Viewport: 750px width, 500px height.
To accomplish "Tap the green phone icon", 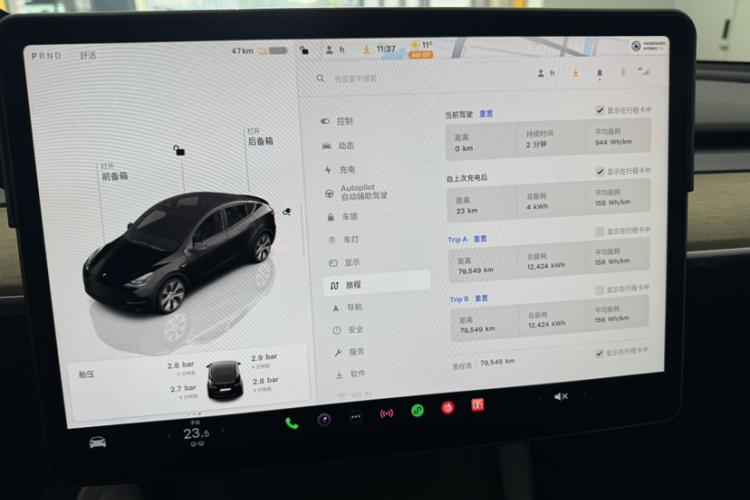I will pyautogui.click(x=291, y=422).
